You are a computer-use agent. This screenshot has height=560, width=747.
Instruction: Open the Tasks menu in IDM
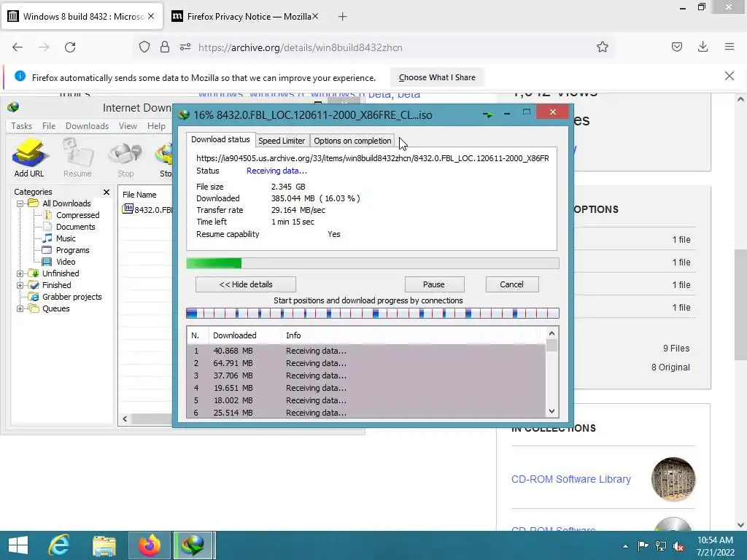click(x=21, y=125)
